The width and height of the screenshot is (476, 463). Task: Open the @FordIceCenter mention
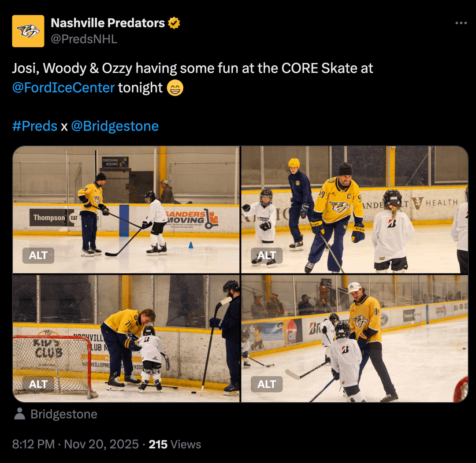click(63, 88)
